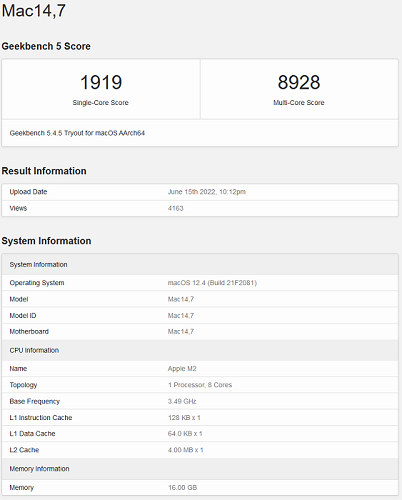
Task: Click the CPU Information section header
Action: pyautogui.click(x=200, y=350)
